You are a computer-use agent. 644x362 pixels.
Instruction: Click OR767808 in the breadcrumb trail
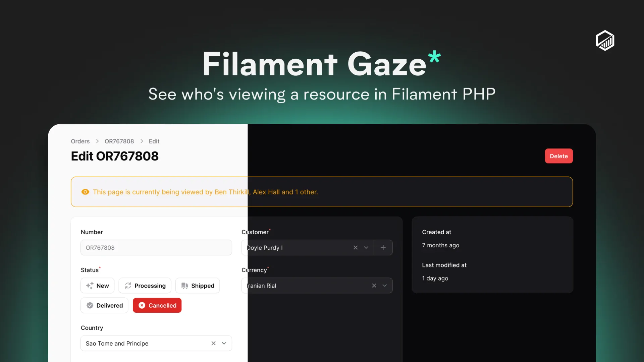pos(119,141)
